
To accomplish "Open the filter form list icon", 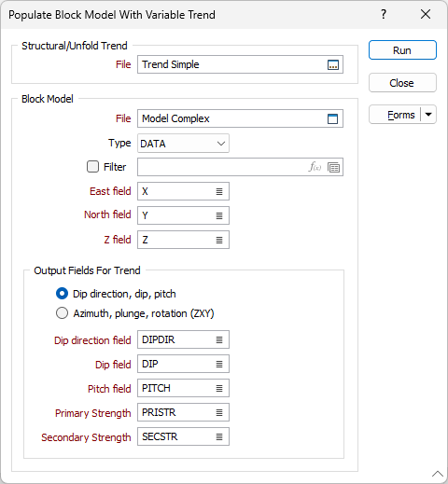I will [334, 168].
